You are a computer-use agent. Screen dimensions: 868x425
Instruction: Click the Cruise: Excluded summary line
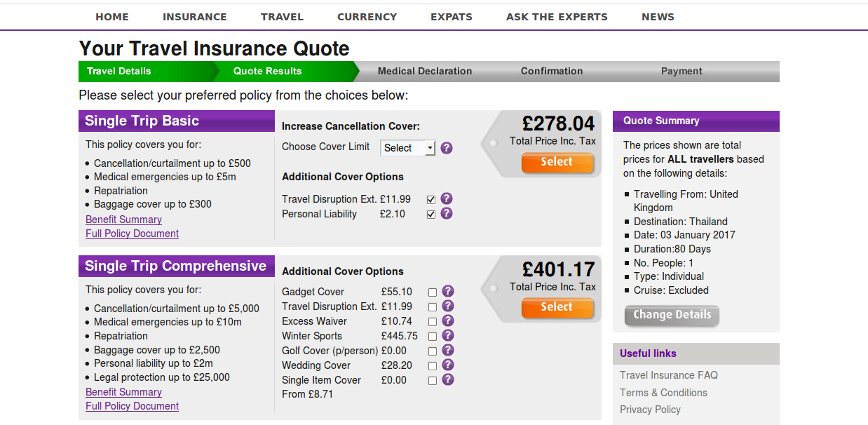coord(671,290)
